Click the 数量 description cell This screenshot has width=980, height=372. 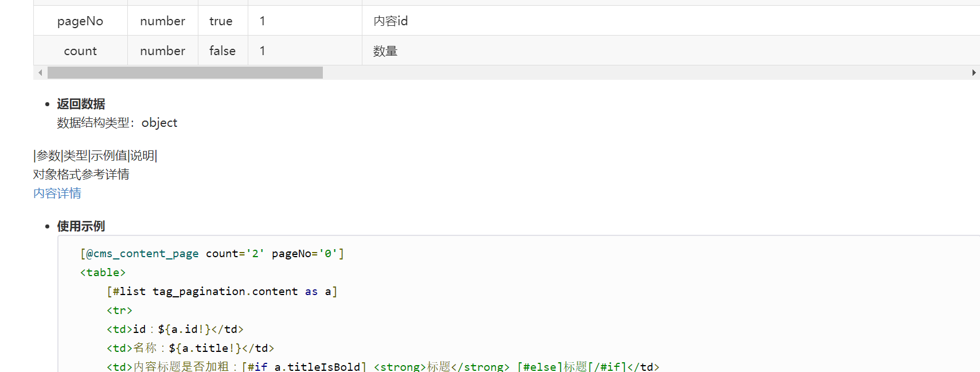pos(385,51)
